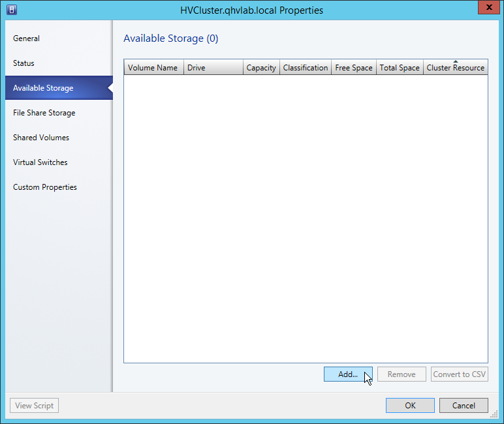Screen dimensions: 504x424
Task: Open the General properties page
Action: click(x=26, y=38)
